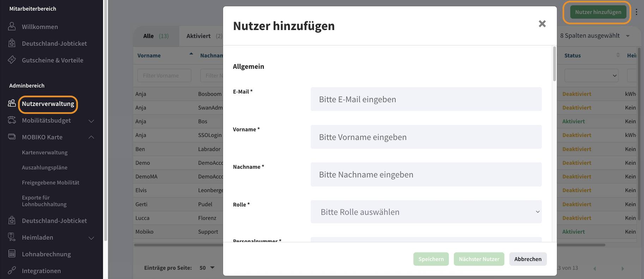Image resolution: width=644 pixels, height=279 pixels.
Task: Click the MOBIKO Karte card icon
Action: point(12,137)
